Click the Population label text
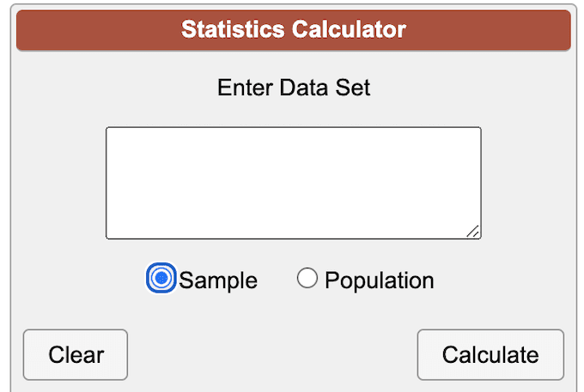This screenshot has width=584, height=392. click(x=379, y=280)
